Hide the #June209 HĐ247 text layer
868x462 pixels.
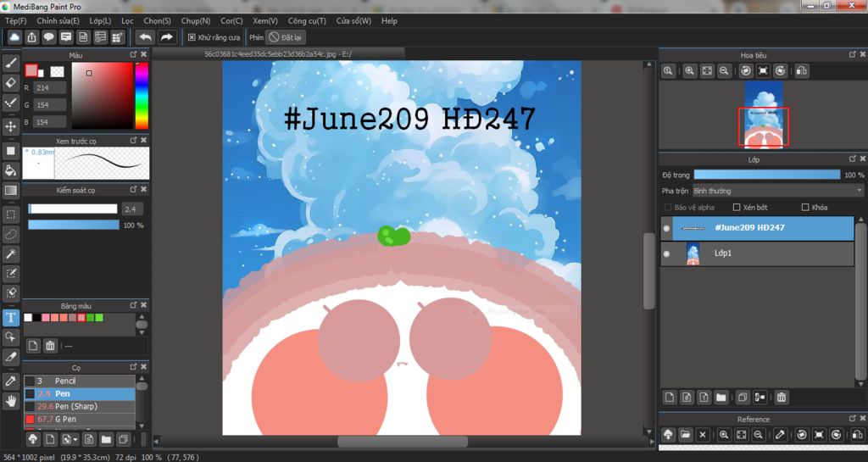(x=666, y=228)
